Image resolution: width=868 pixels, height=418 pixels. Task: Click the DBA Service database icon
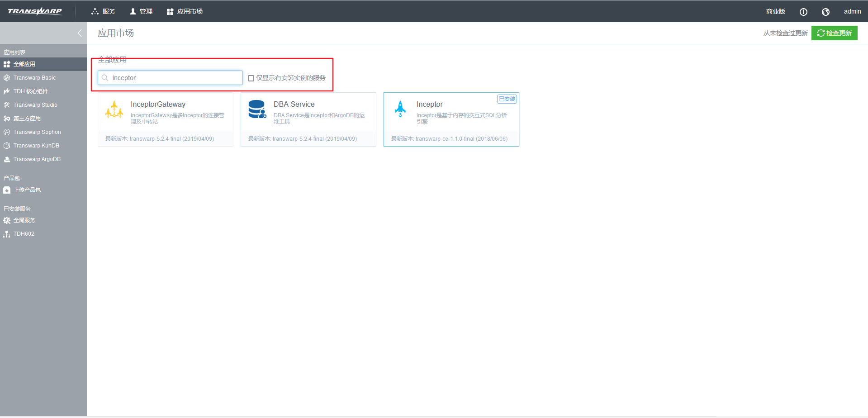257,109
